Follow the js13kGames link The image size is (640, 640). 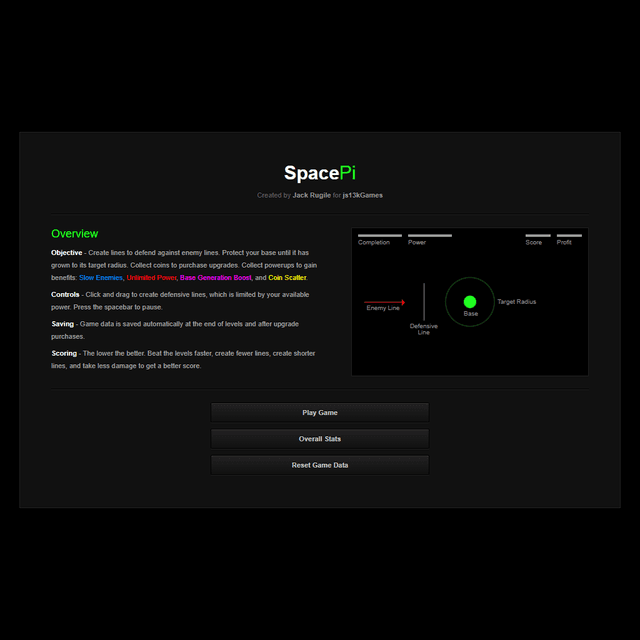(x=363, y=195)
